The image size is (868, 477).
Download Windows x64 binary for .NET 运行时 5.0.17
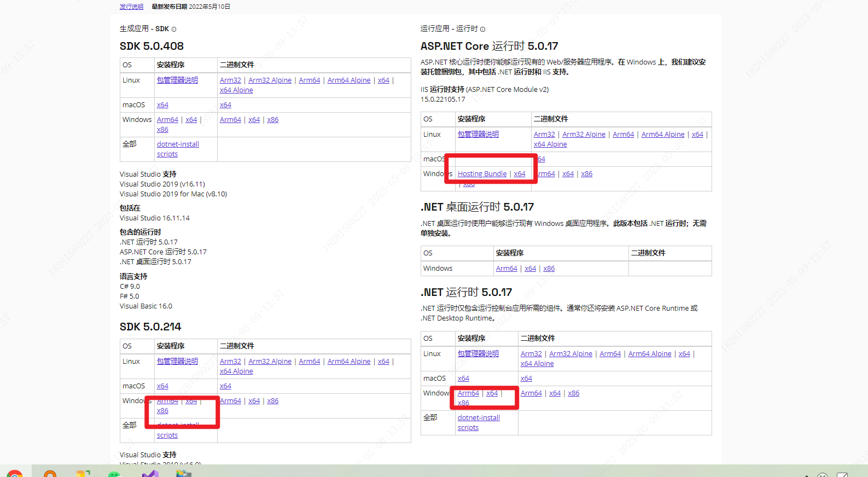[x=555, y=393]
